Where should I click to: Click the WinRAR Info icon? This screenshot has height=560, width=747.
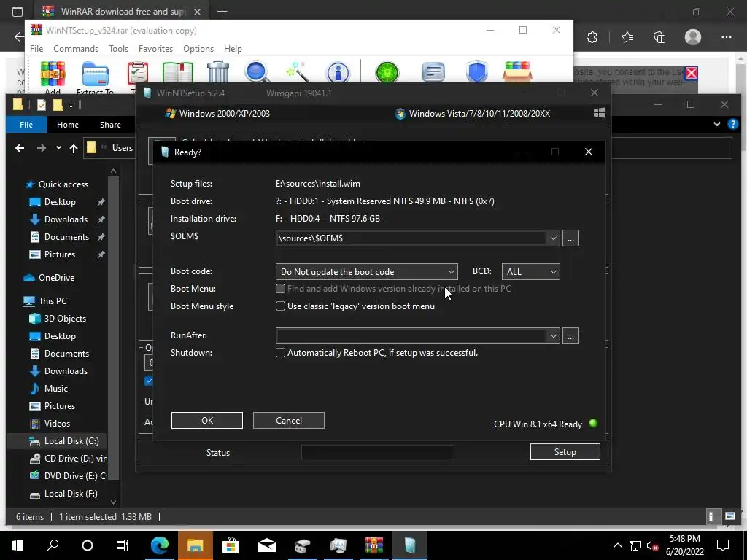(x=338, y=73)
